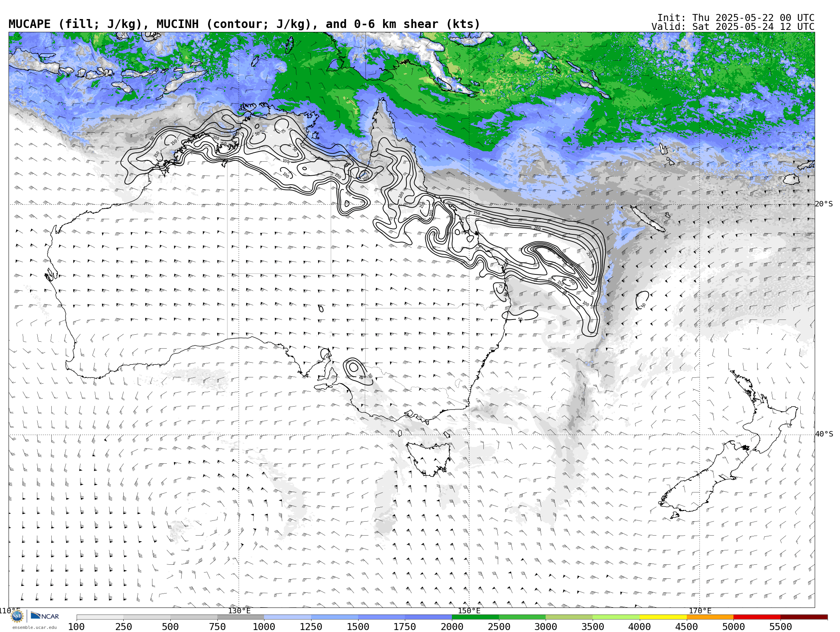The width and height of the screenshot is (840, 632).
Task: Pick the 1750–2000 deeper blue colorbar swatch
Action: [429, 617]
